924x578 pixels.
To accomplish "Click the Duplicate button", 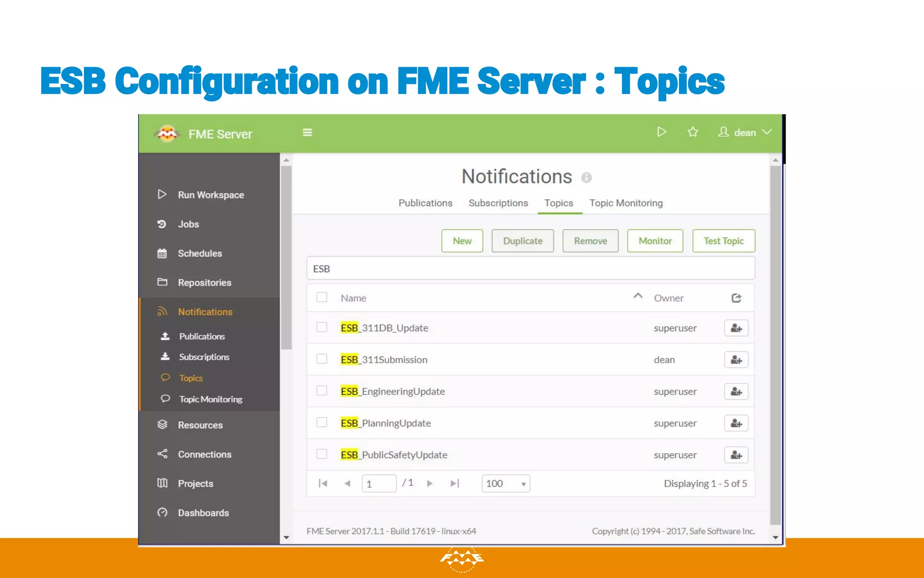I will tap(522, 241).
